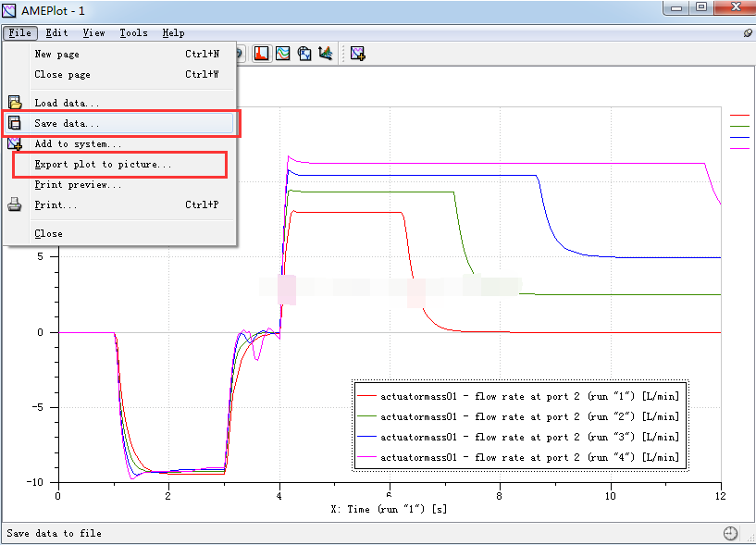
Task: Click the X: Time axis label
Action: tap(390, 509)
